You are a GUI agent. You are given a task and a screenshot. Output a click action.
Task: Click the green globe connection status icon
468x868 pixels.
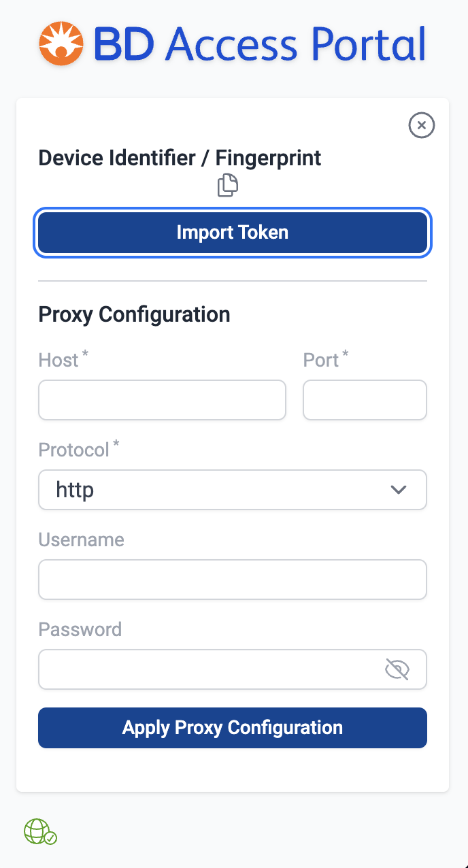tap(40, 831)
